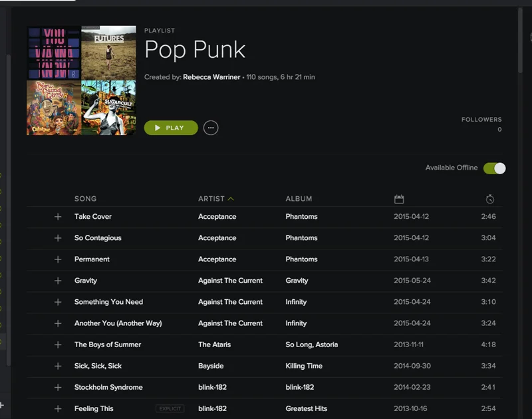Click the date 2013-11-11
532x419 pixels.
click(408, 345)
